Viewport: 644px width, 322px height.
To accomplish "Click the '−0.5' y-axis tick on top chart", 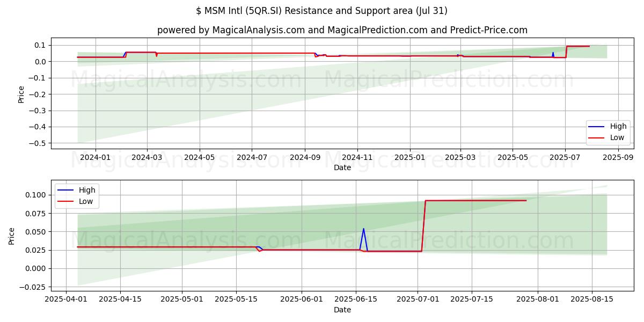I will pyautogui.click(x=38, y=143).
